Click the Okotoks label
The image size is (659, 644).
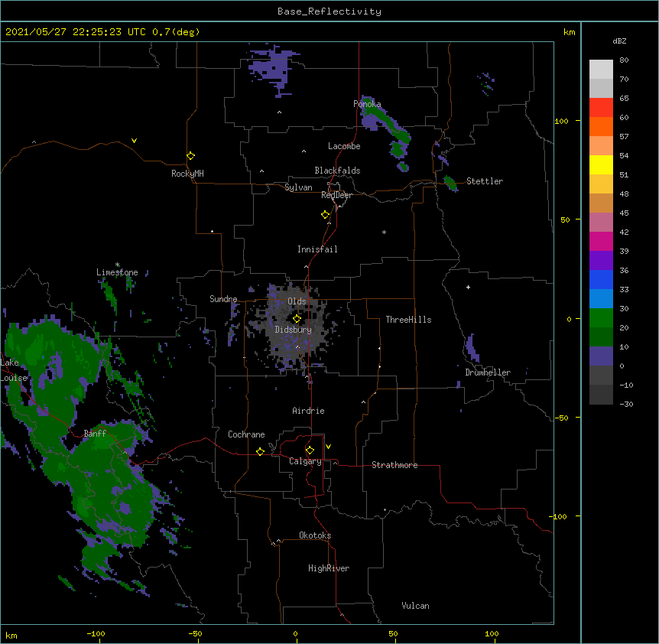tap(315, 535)
